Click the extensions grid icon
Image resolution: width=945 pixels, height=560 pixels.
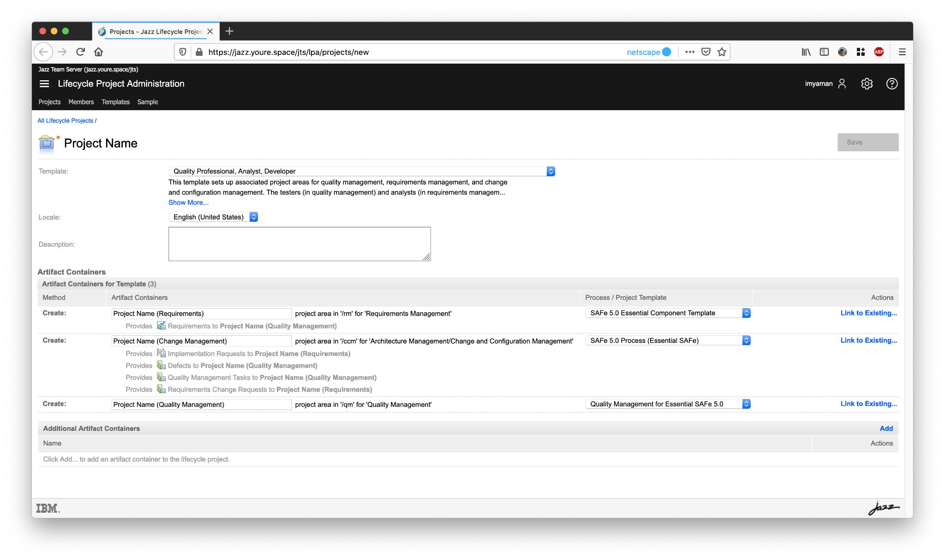(861, 52)
